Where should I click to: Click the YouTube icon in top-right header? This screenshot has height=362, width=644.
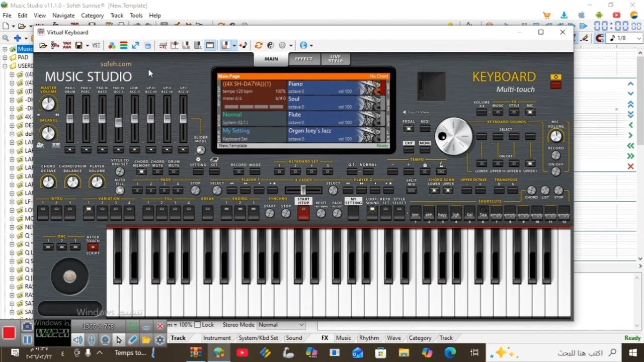pos(616,16)
